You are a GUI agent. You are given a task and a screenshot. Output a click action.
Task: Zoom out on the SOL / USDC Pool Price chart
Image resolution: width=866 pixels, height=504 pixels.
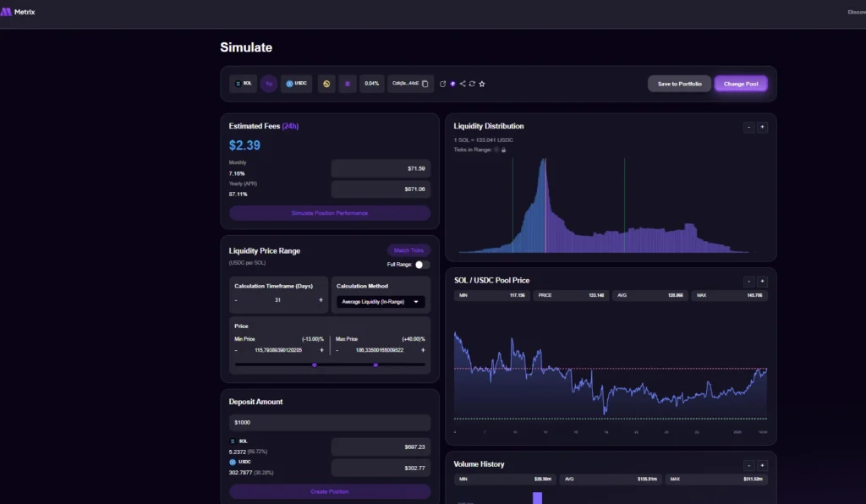coord(748,281)
